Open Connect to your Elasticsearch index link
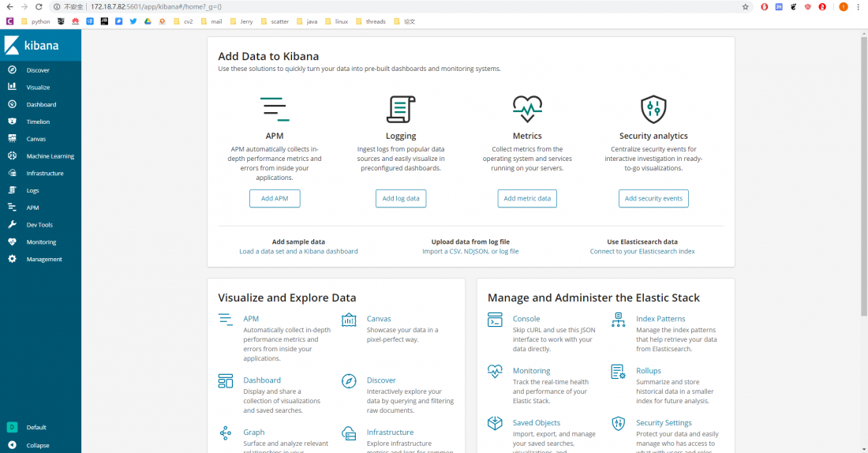 click(642, 252)
